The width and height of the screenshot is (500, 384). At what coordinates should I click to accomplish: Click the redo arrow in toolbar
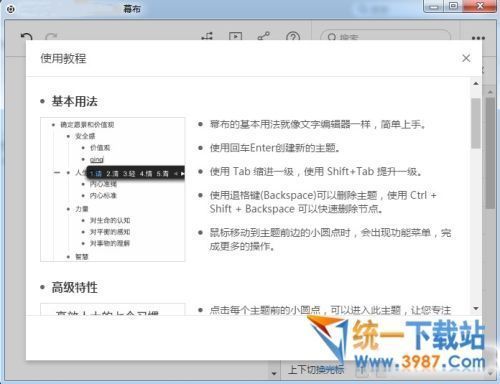(51, 37)
